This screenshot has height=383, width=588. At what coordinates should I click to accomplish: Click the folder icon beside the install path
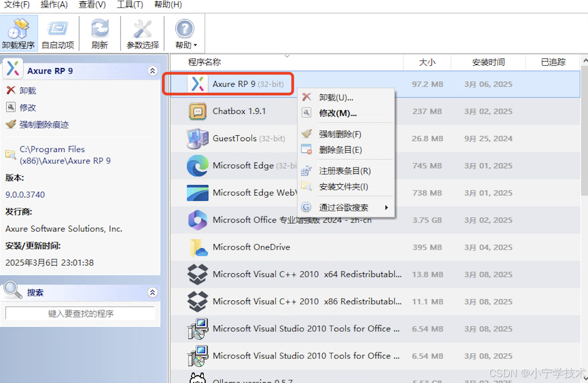click(x=10, y=154)
